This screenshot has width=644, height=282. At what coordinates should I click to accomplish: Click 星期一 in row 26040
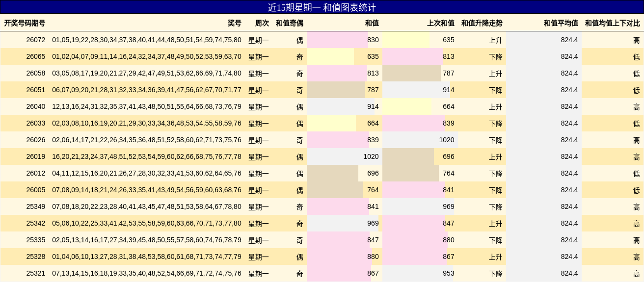(x=259, y=106)
